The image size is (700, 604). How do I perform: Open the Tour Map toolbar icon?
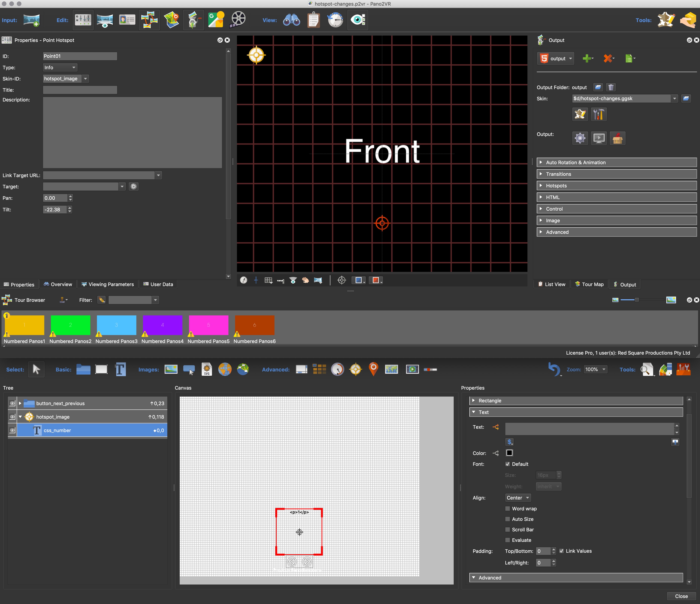click(x=172, y=20)
